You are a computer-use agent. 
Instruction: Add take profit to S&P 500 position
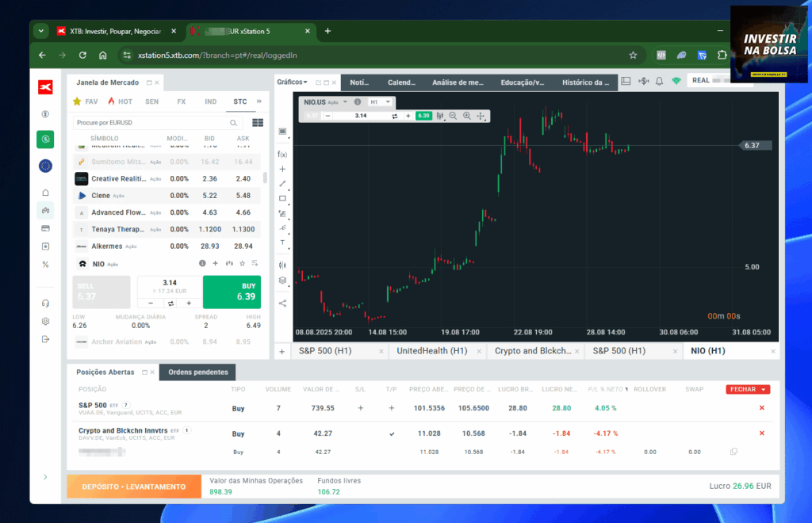point(392,408)
